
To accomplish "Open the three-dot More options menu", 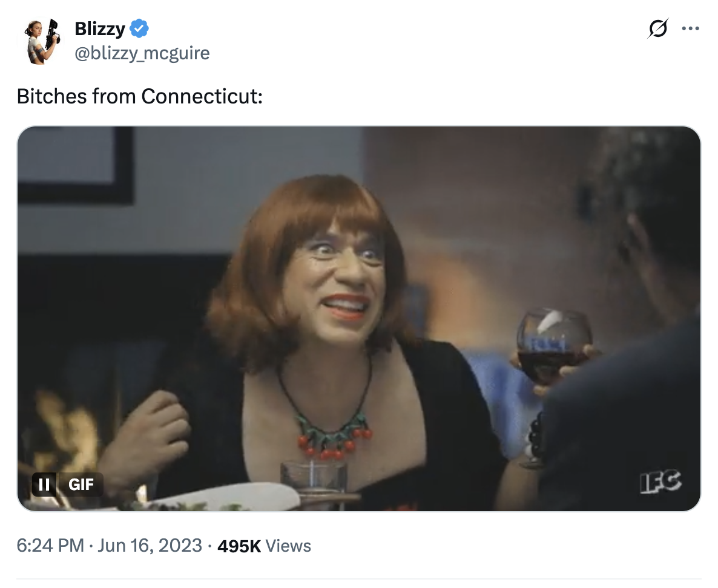I will 690,28.
